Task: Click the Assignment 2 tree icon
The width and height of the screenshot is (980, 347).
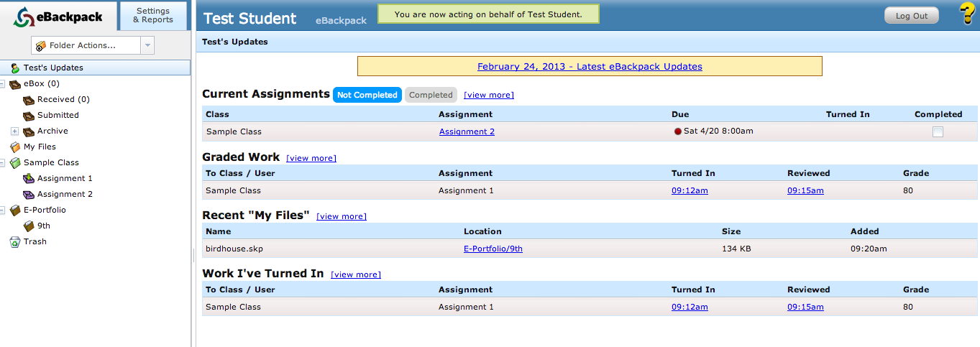Action: coord(29,195)
